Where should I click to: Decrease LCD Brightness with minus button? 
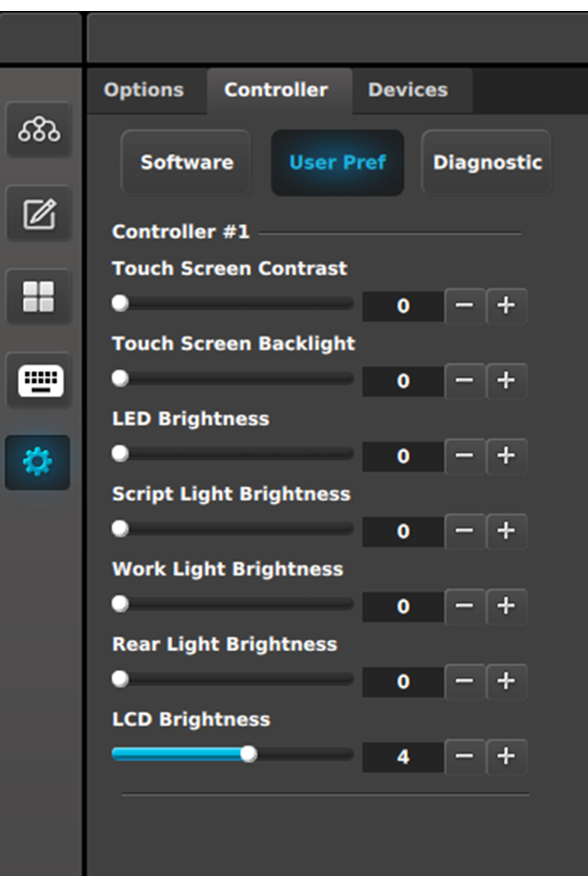pyautogui.click(x=465, y=757)
